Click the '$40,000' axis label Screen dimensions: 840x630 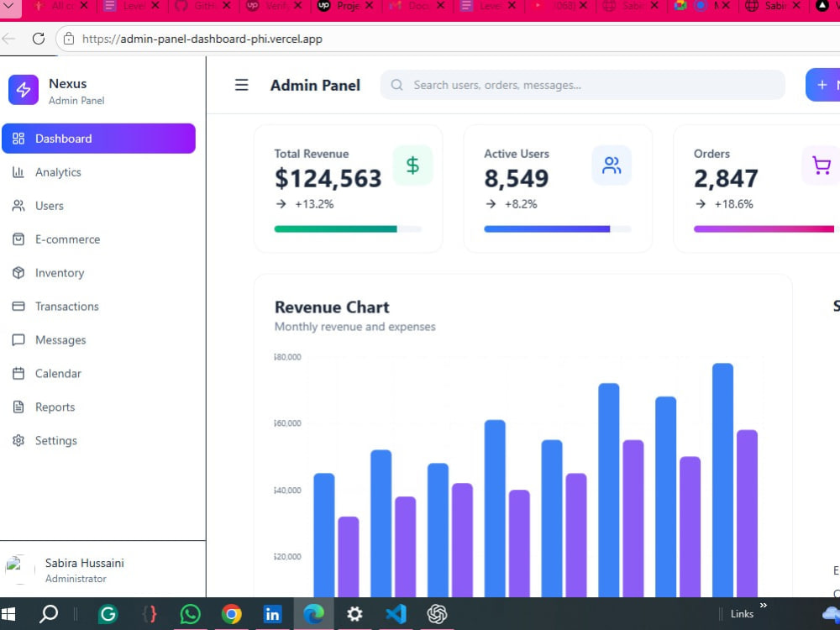[287, 491]
